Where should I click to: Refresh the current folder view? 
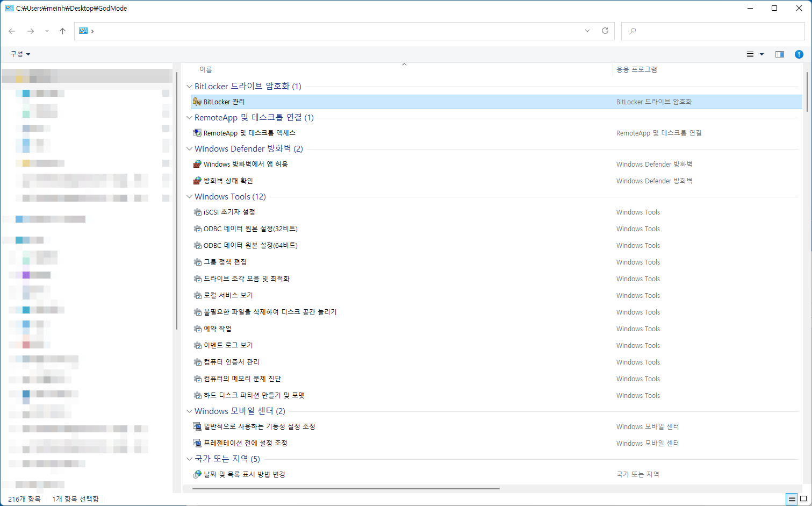605,31
